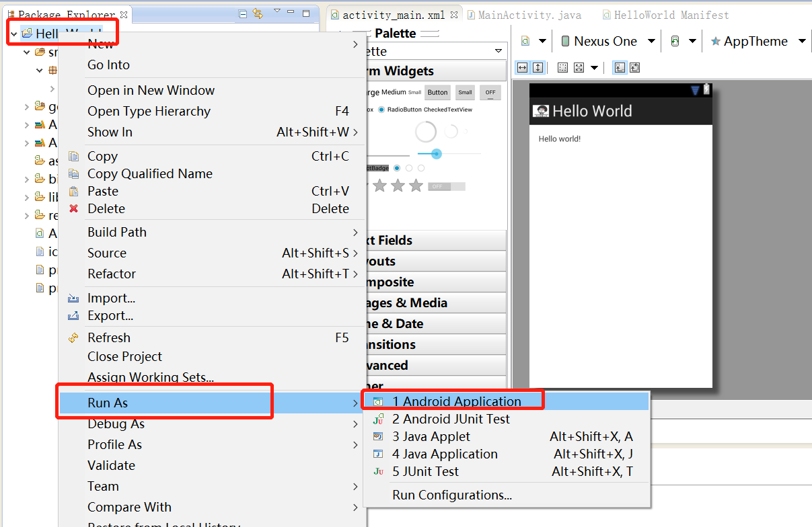Select 1 Android Application from submenu
The width and height of the screenshot is (812, 527).
(x=506, y=401)
